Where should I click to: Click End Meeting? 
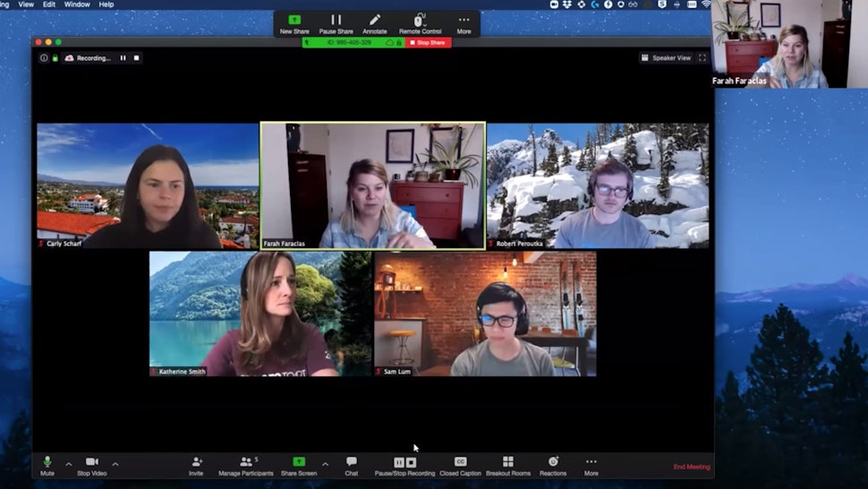tap(692, 467)
